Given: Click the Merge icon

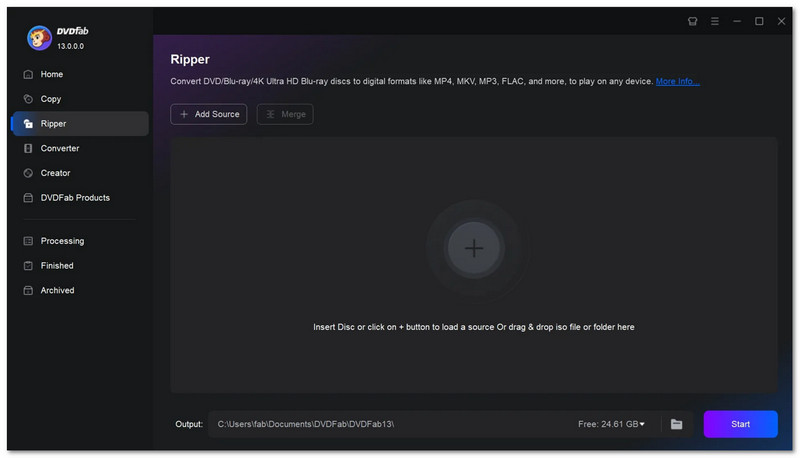Looking at the screenshot, I should [270, 114].
